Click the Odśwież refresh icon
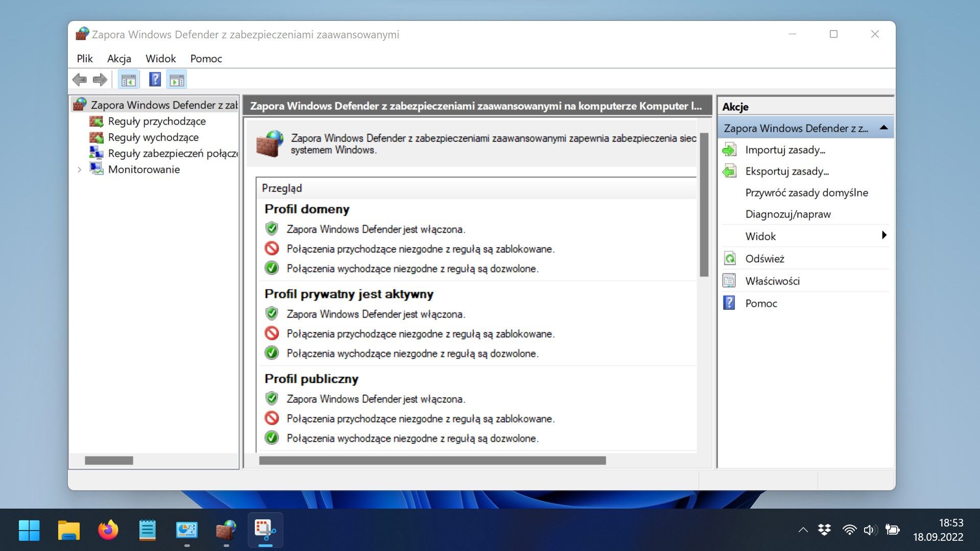The image size is (980, 551). tap(729, 259)
